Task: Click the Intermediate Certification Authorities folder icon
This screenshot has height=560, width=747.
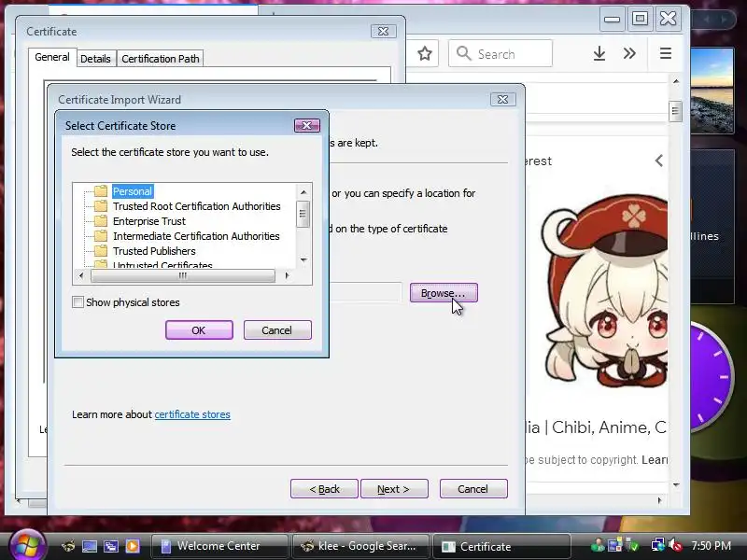Action: coord(101,236)
